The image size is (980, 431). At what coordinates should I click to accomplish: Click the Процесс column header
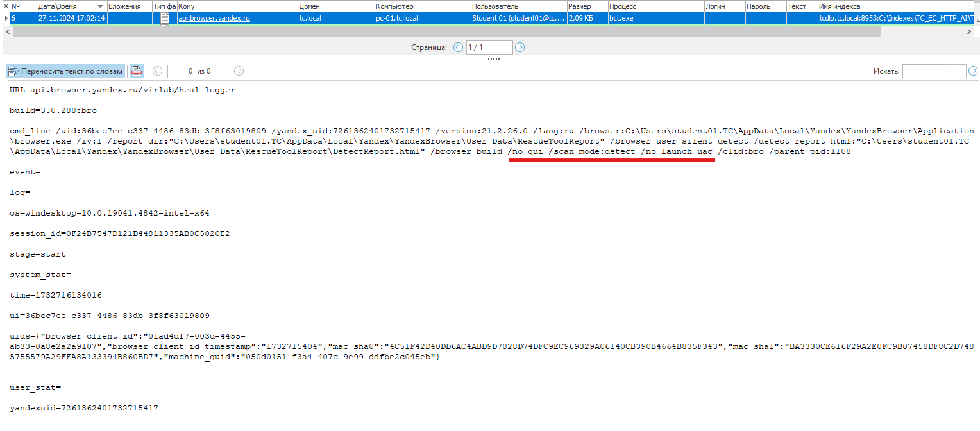click(x=655, y=6)
